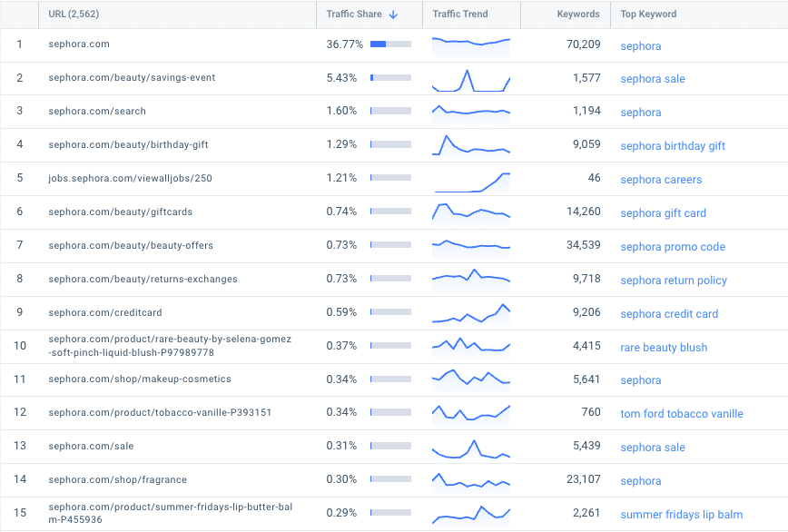The image size is (788, 532).
Task: Select the sephora.com/creditcard URL
Action: 105,312
